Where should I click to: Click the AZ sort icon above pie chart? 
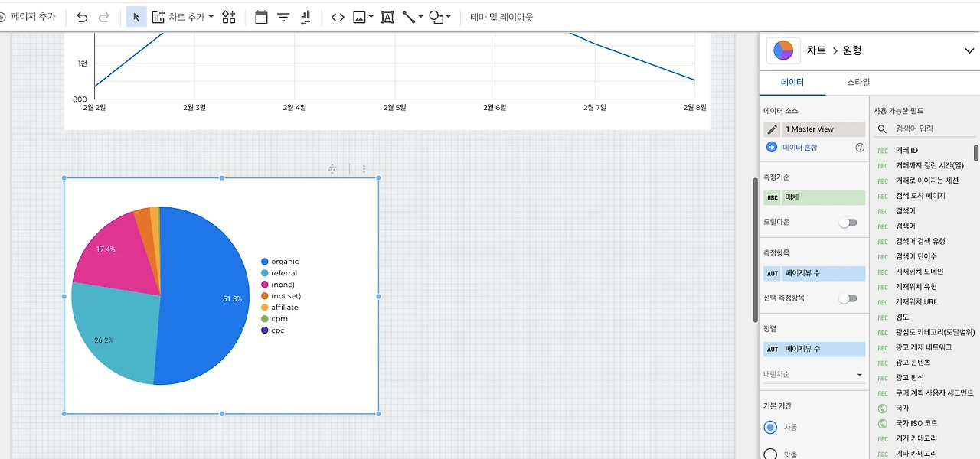point(332,169)
